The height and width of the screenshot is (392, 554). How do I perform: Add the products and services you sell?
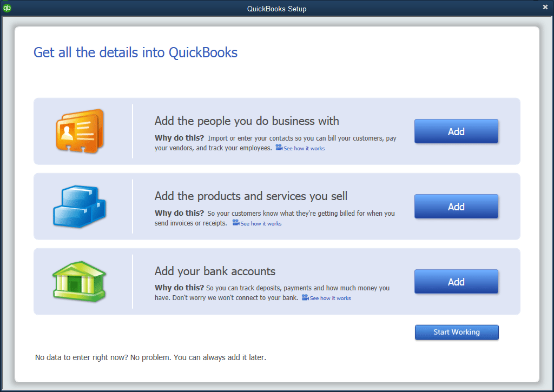click(456, 207)
